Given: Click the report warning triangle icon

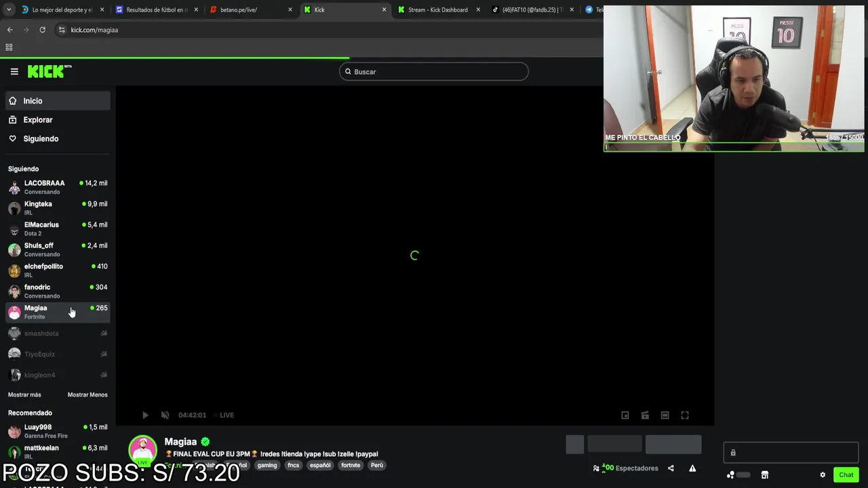Looking at the screenshot, I should [692, 468].
